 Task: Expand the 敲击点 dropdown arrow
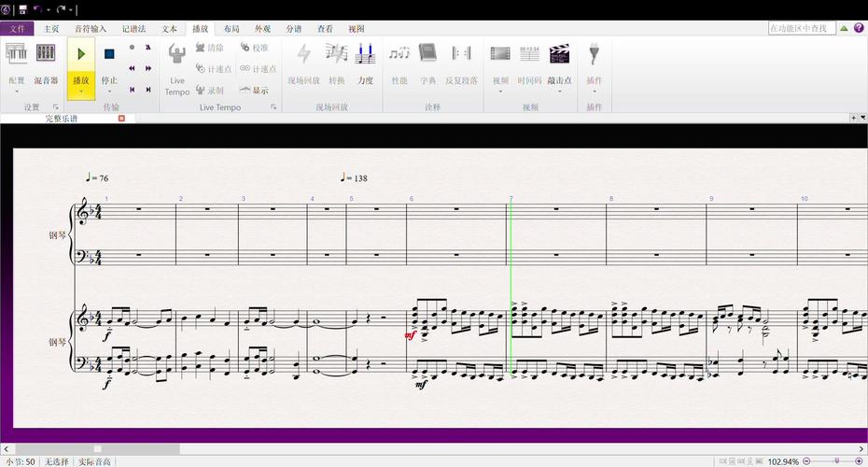pyautogui.click(x=559, y=92)
